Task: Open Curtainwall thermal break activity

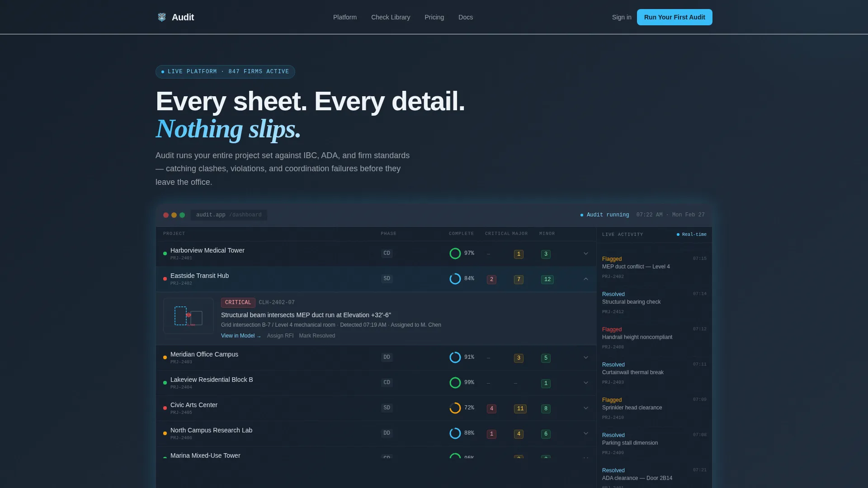Action: point(654,373)
